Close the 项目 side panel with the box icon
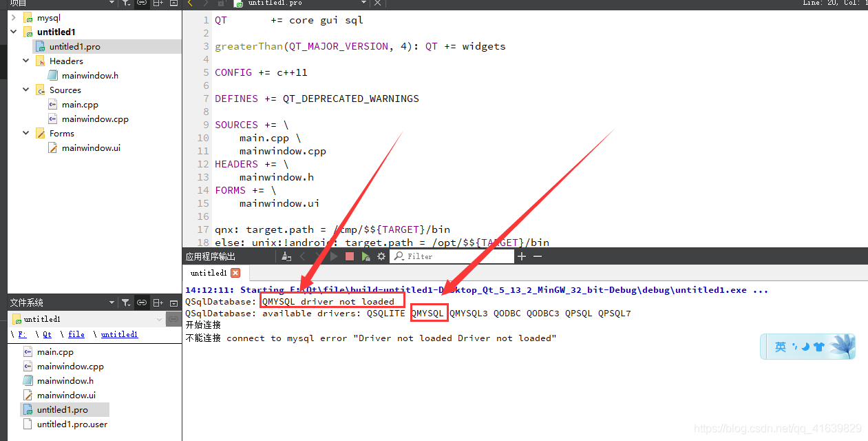Viewport: 868px width, 441px height. click(x=173, y=3)
